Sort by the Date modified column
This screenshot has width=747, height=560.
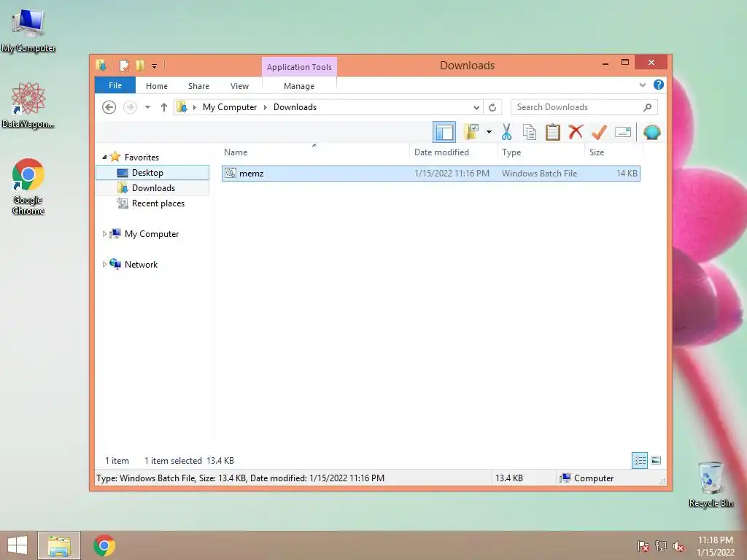(452, 152)
